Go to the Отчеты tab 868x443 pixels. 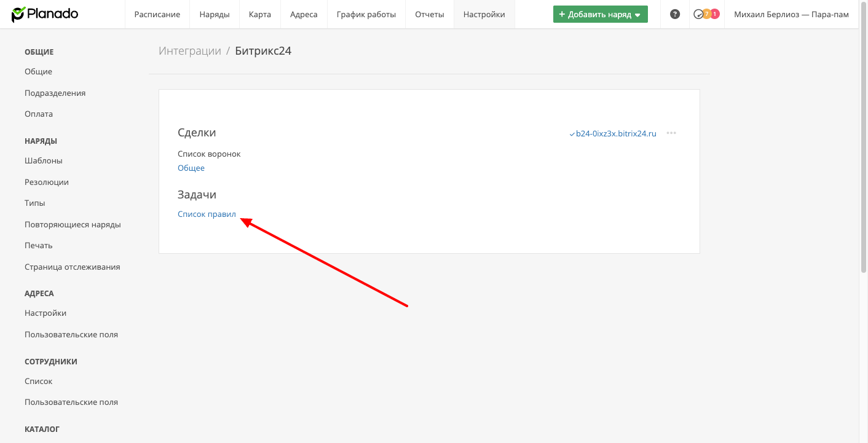tap(430, 14)
